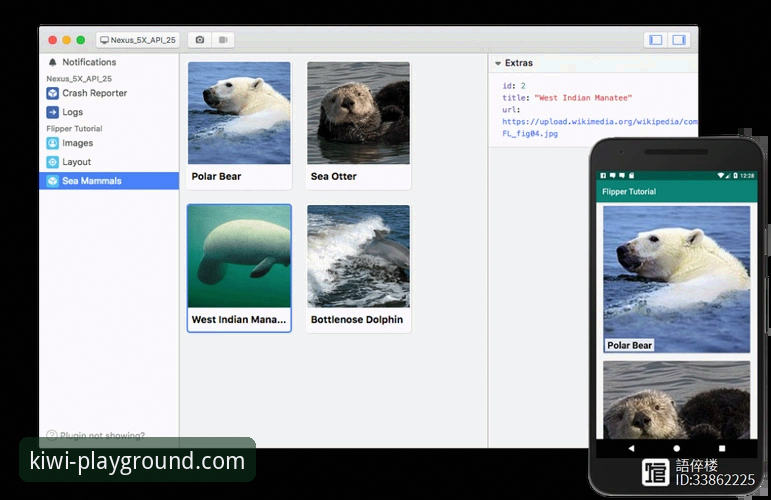Click the video record icon in toolbar
Image resolution: width=771 pixels, height=500 pixels.
222,40
